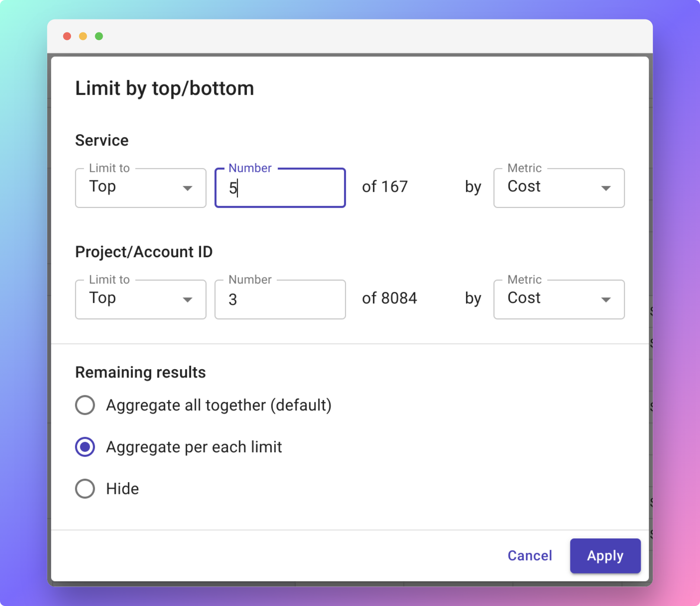Click Cost value in Service Metric

click(x=524, y=187)
